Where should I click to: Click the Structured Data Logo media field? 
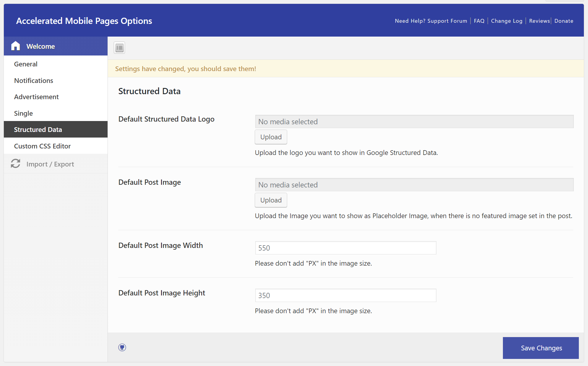(x=414, y=122)
